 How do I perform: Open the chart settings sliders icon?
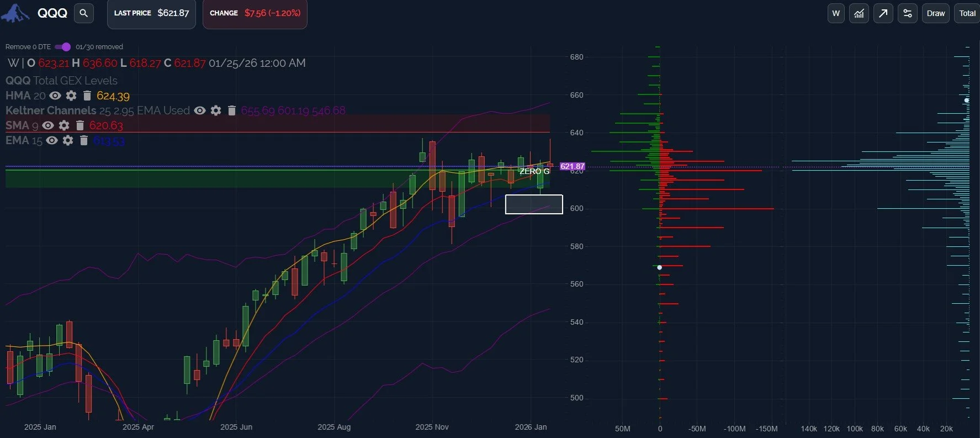(x=908, y=13)
